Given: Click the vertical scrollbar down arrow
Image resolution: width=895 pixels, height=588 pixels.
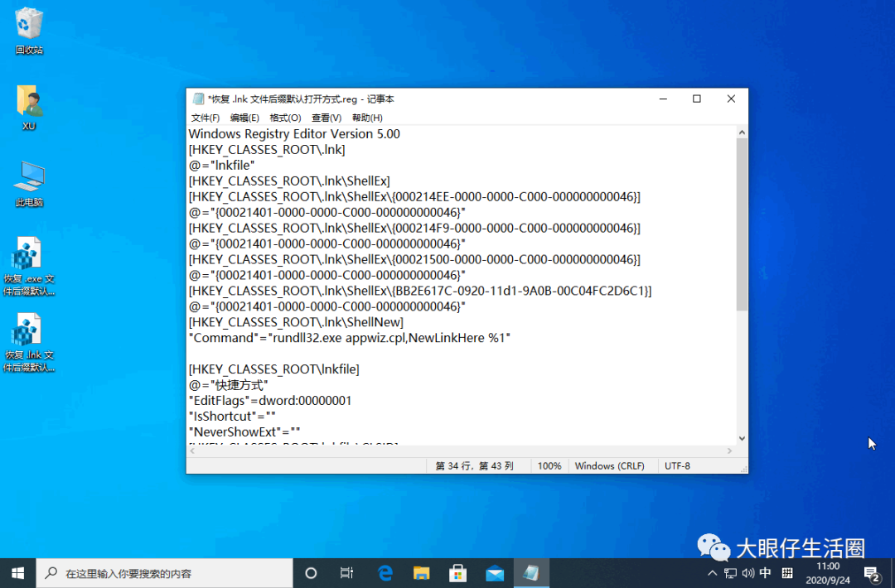Looking at the screenshot, I should (742, 439).
